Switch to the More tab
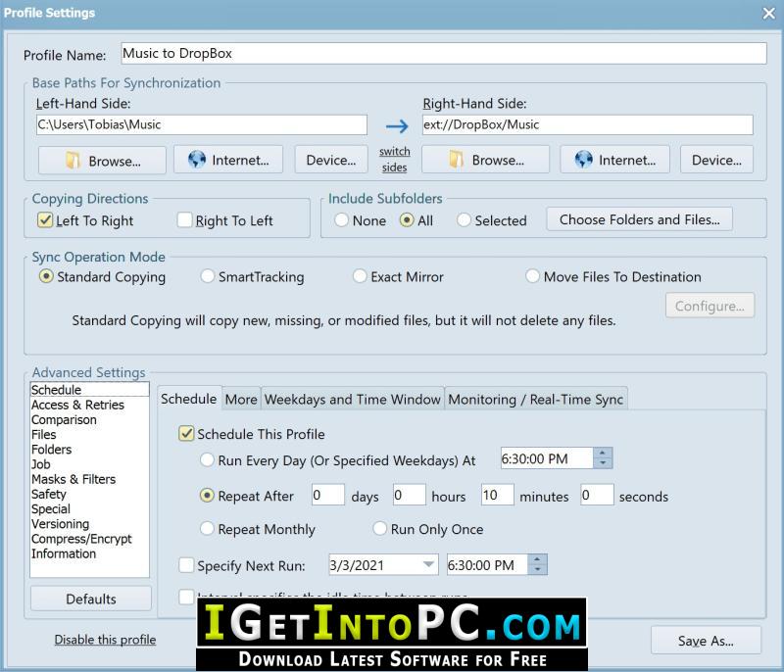This screenshot has width=784, height=672. click(x=241, y=400)
